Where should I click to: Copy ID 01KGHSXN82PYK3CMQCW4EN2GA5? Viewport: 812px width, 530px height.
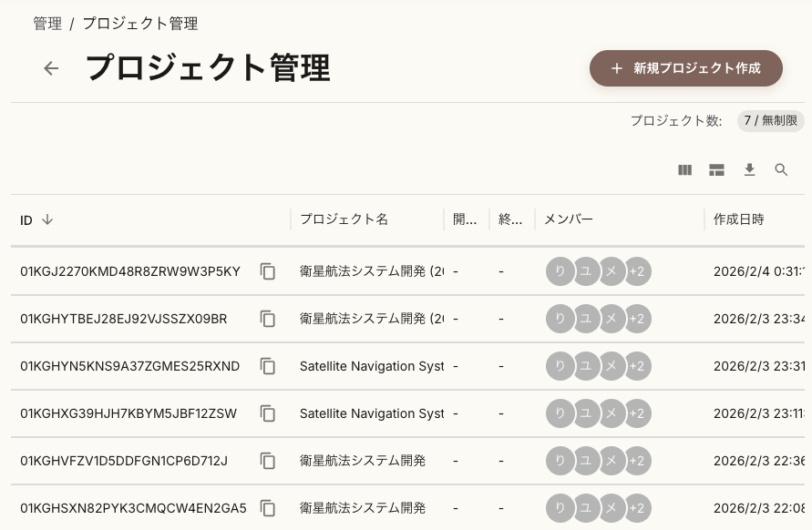pos(268,508)
